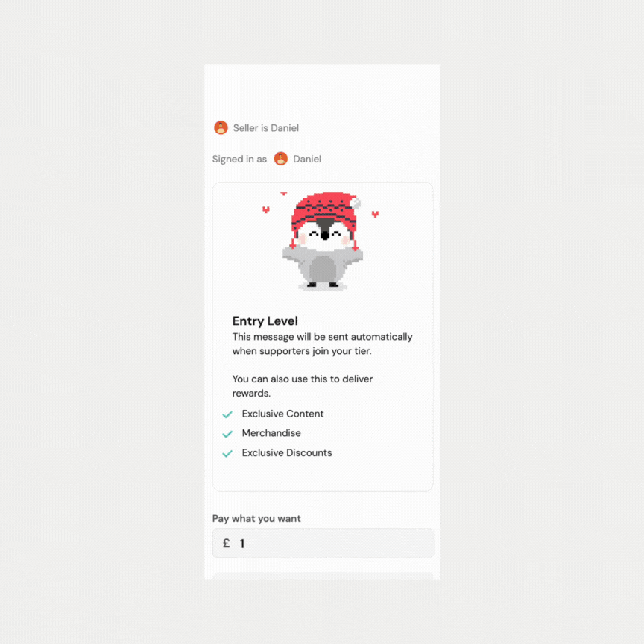Click the checkmark next to Exclusive Content
The height and width of the screenshot is (644, 644).
point(227,414)
